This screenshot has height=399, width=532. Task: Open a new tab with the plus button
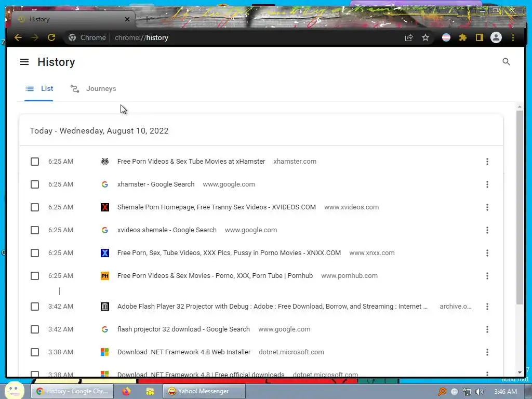(x=147, y=19)
